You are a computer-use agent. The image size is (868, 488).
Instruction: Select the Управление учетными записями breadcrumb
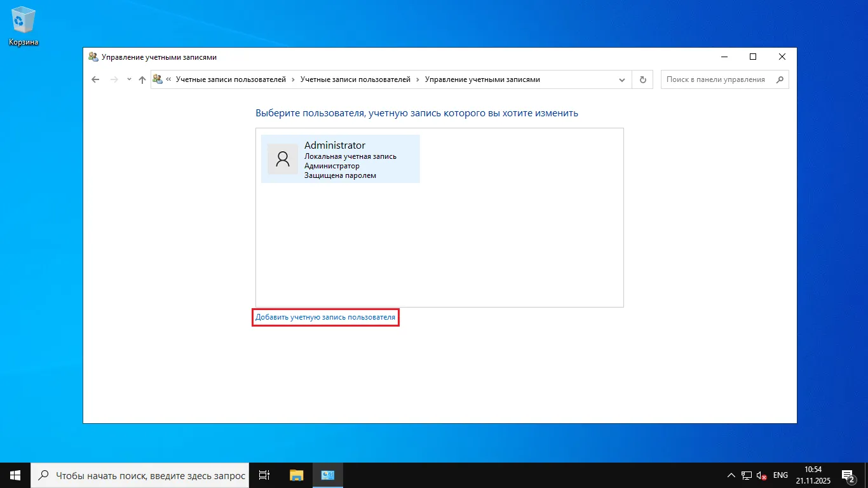click(482, 79)
